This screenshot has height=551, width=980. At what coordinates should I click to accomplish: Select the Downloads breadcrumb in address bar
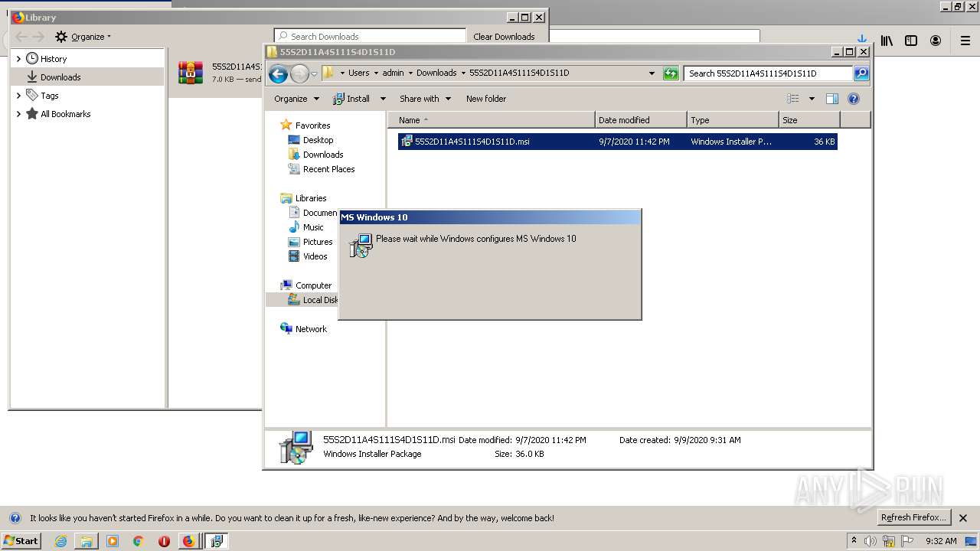pyautogui.click(x=436, y=73)
